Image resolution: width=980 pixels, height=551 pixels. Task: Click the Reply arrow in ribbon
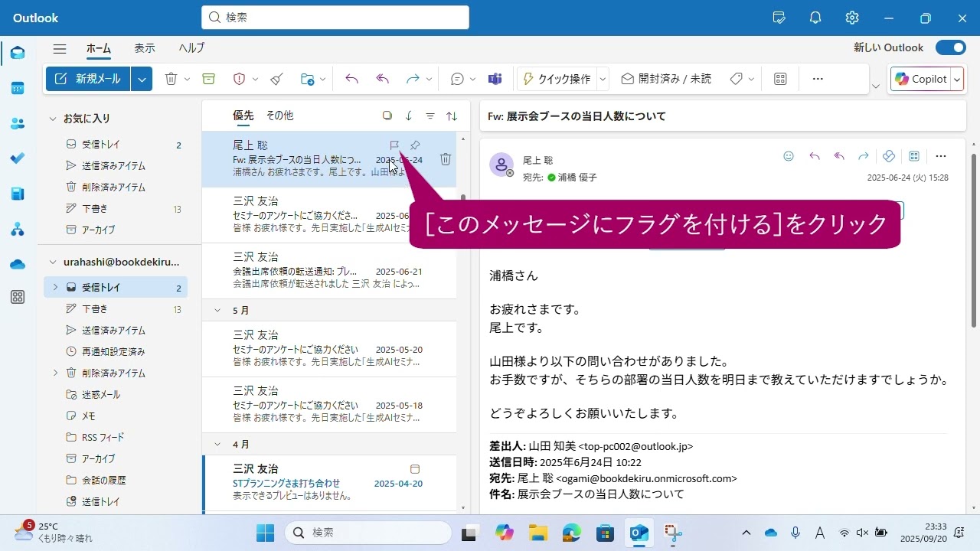pyautogui.click(x=352, y=79)
